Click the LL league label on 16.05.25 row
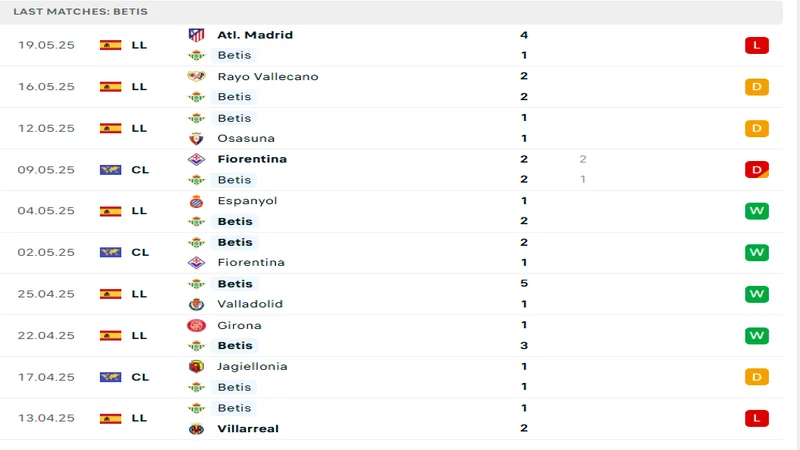Screen dimensions: 800x450 pos(139,87)
